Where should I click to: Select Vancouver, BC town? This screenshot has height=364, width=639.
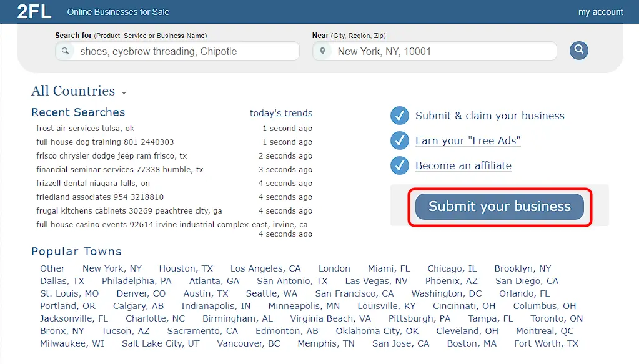pos(249,343)
